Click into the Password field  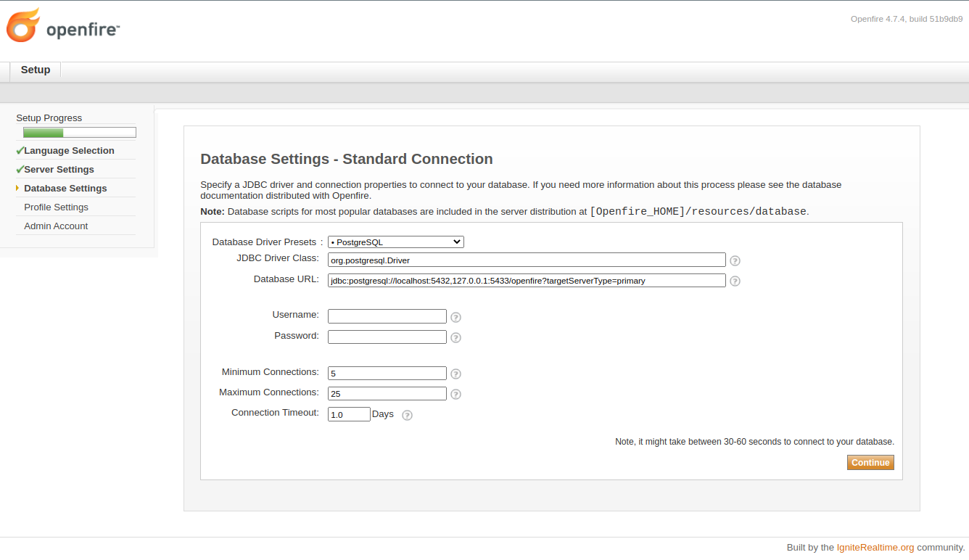pos(387,337)
